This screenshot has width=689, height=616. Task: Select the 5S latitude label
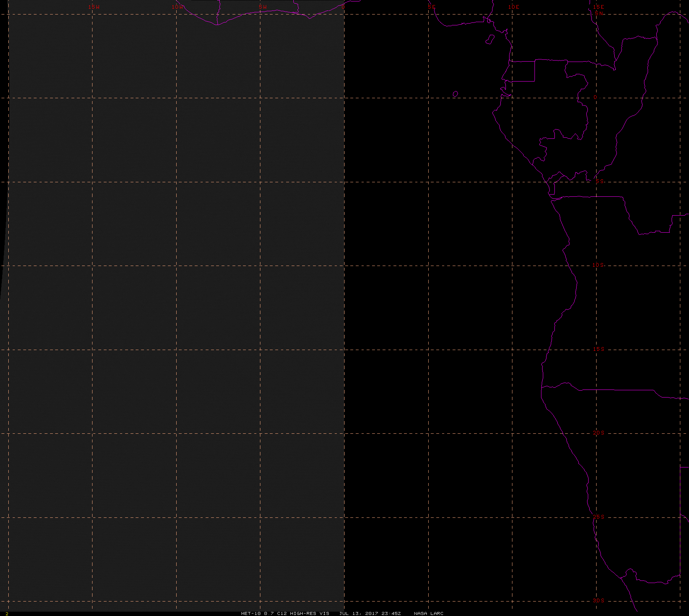pos(600,181)
